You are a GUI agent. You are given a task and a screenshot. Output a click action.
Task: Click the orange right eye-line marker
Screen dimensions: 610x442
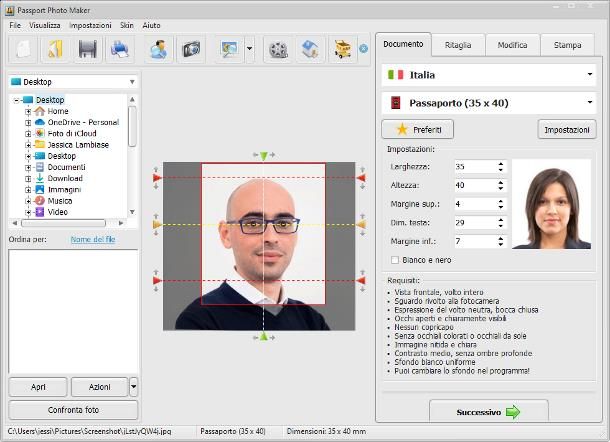tap(361, 225)
